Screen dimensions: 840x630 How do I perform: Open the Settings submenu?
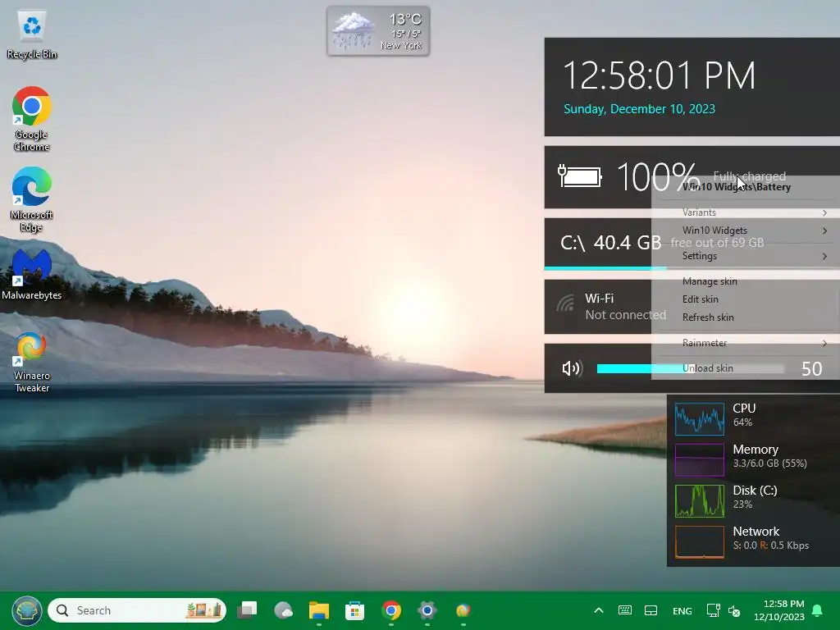point(745,256)
